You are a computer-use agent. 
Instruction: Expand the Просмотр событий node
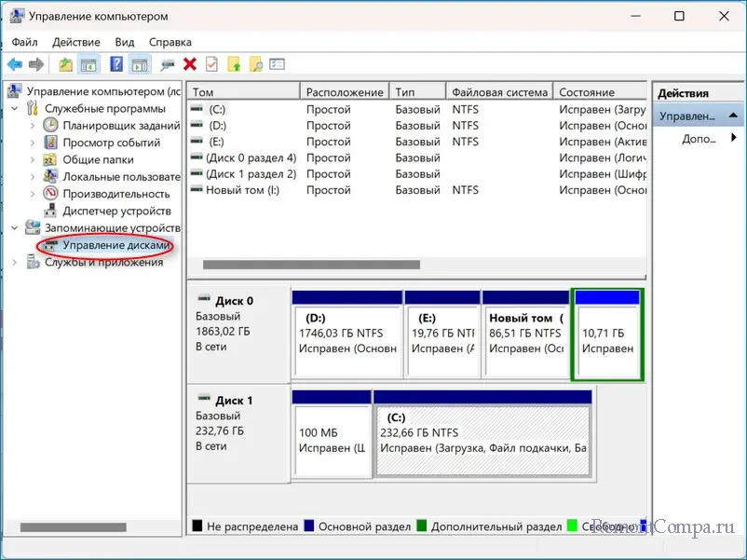[33, 143]
